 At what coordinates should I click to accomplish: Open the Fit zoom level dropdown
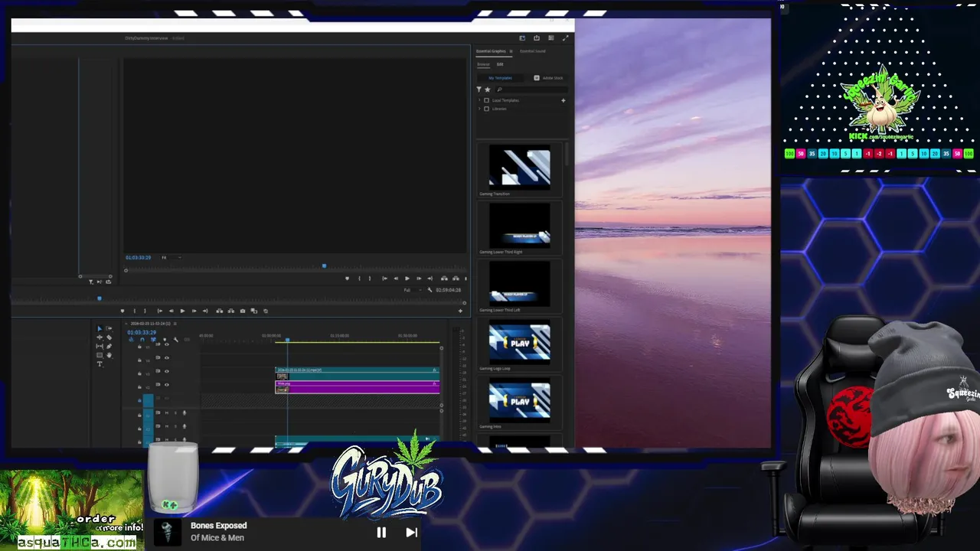click(170, 257)
